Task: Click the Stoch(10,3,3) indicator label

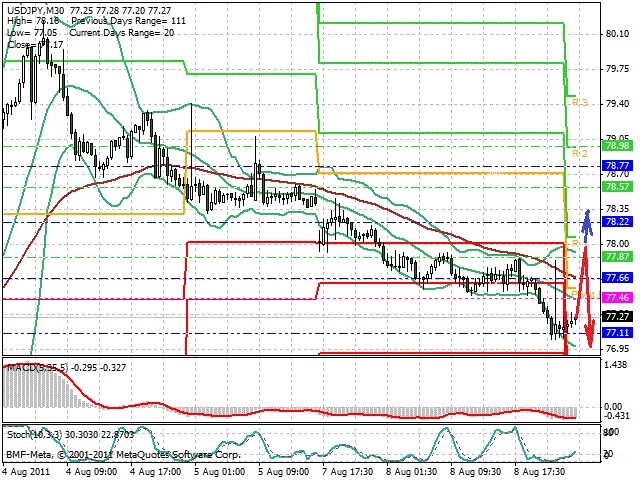Action: 34,435
